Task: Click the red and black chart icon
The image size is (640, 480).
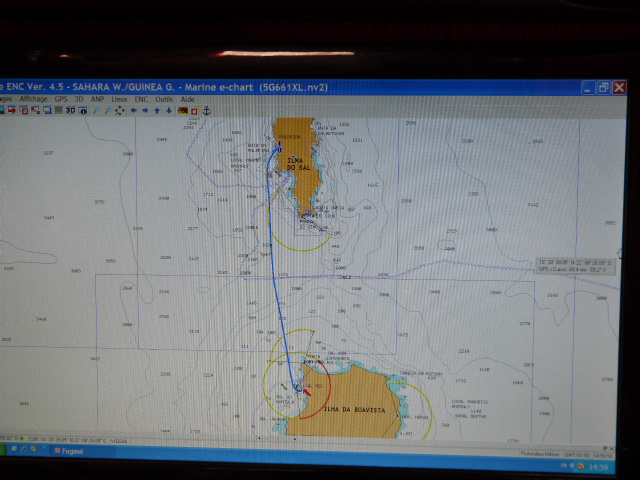Action: [182, 111]
